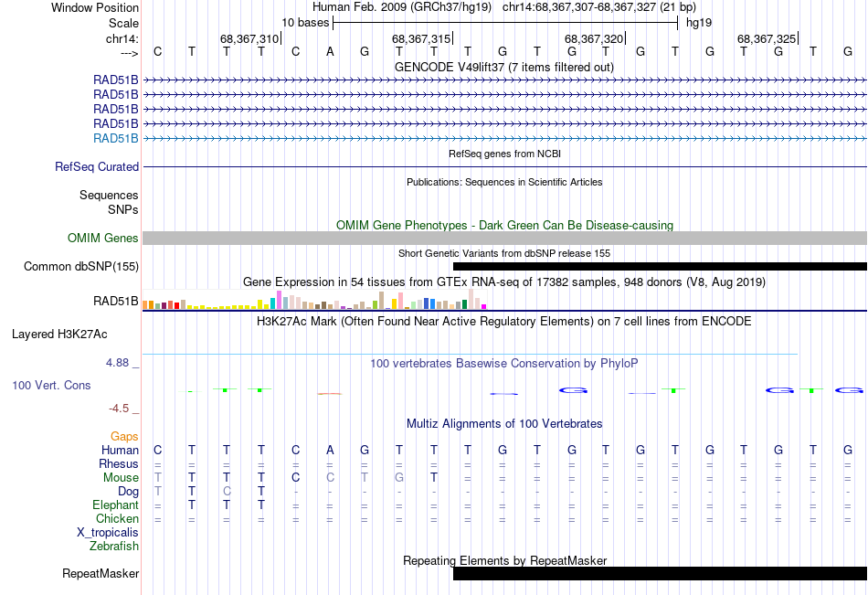Click position marker 68,367,315
The image size is (868, 595).
(421, 38)
